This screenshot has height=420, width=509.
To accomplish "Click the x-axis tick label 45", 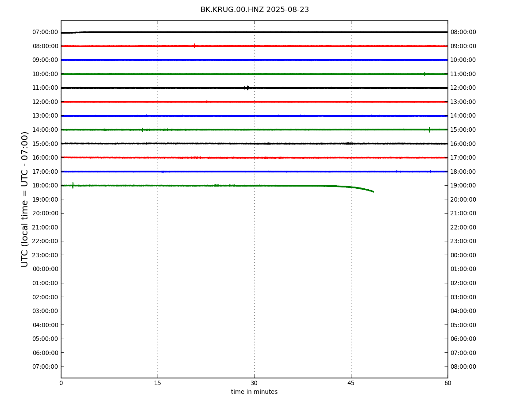I will 351,383.
